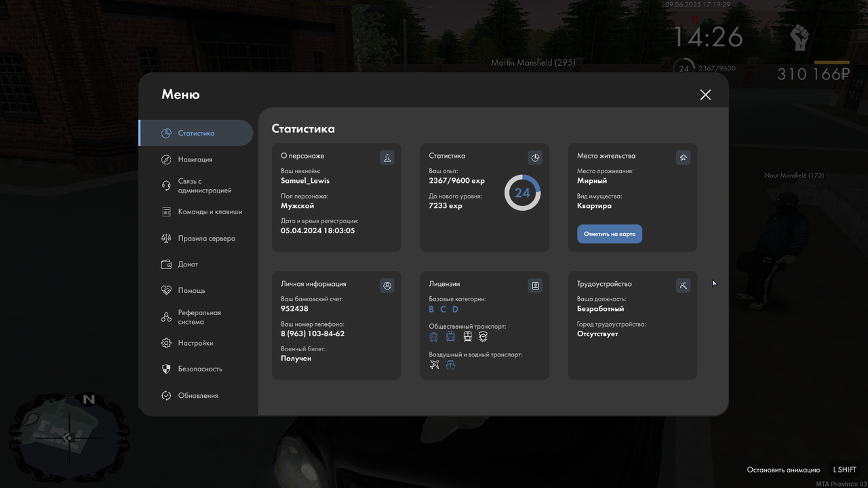
Task: Click the scales icon for Правила сервера
Action: (x=166, y=239)
